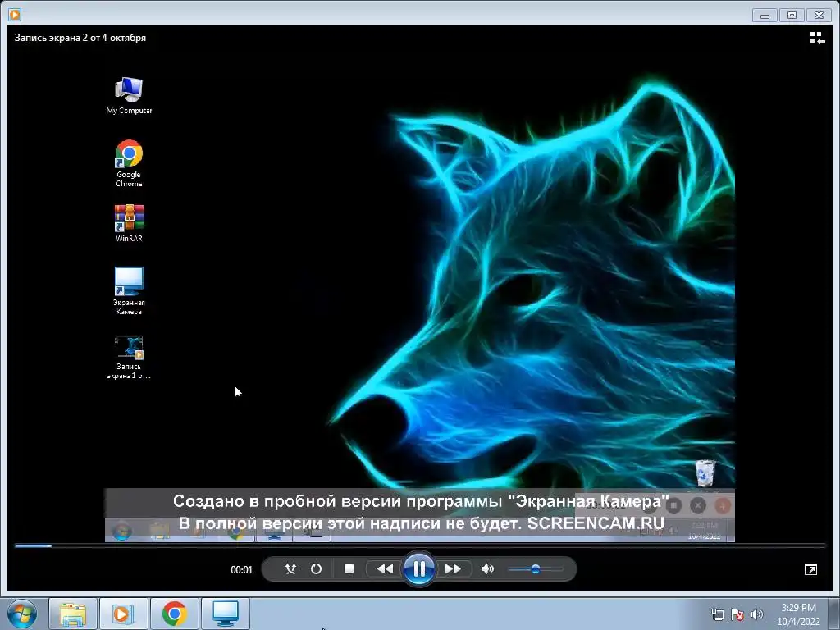
Task: Click 'Запись экрана 1' file in video
Action: 129,358
